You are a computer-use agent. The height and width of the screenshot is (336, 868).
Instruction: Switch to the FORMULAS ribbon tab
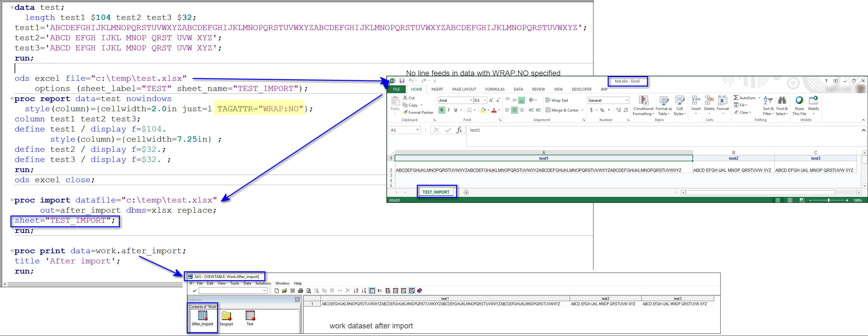click(495, 89)
